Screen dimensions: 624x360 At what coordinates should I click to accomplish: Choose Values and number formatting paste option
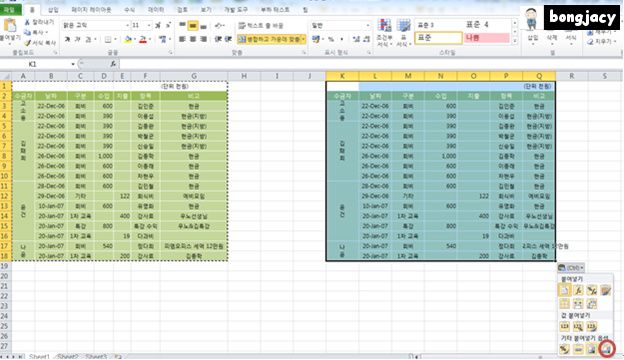coord(578,327)
